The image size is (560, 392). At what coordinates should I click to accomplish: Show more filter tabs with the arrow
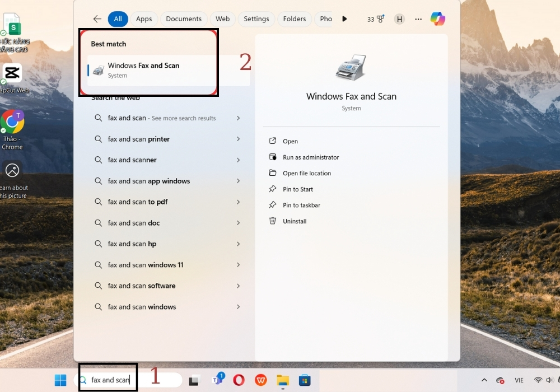pos(344,19)
